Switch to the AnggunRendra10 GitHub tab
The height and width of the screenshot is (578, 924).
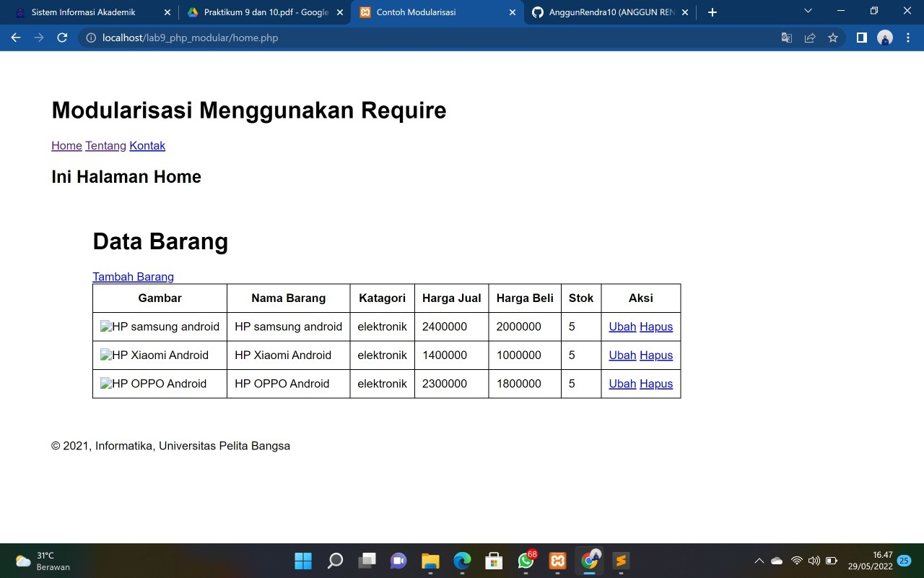click(606, 12)
